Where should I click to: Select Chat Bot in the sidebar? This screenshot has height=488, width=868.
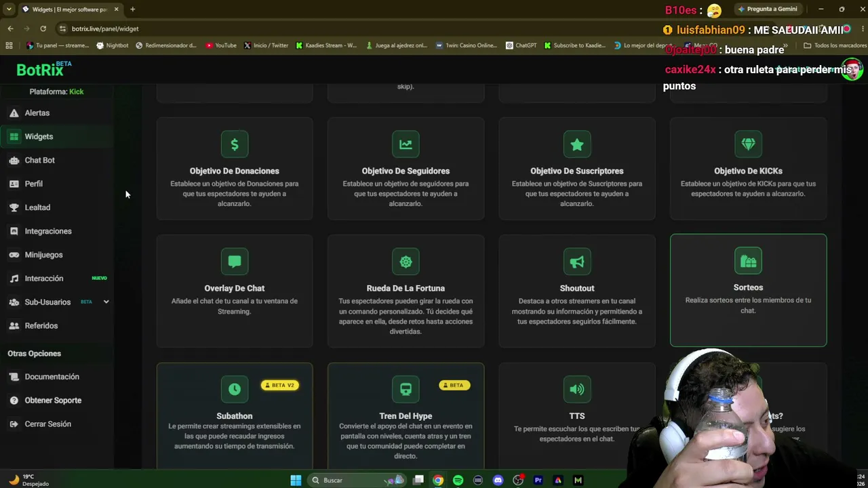(57, 161)
